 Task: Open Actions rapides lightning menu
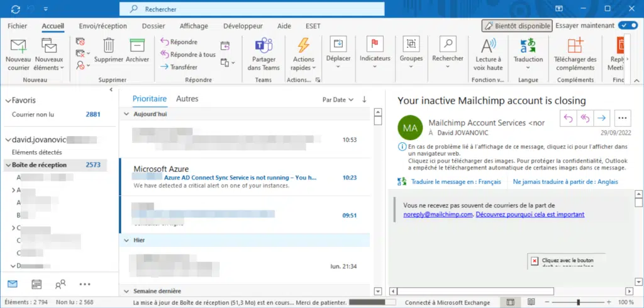(x=304, y=55)
